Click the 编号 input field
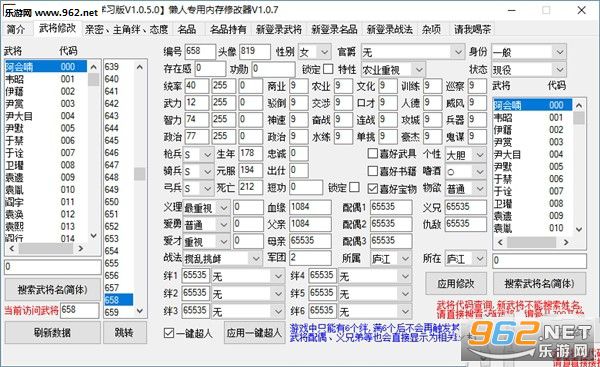600x367 pixels. (x=200, y=52)
